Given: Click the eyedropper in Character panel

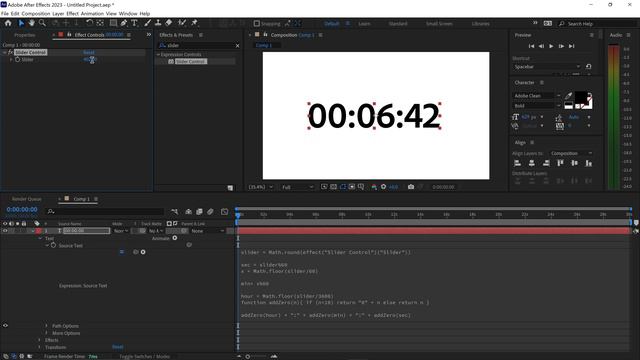Looking at the screenshot, I should coord(568,96).
